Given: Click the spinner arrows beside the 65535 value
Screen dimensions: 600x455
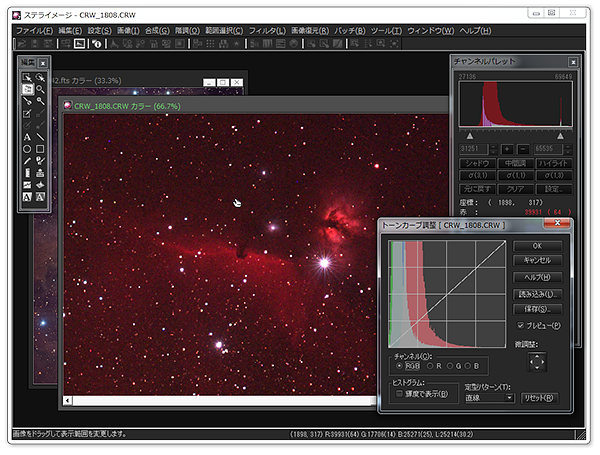Looking at the screenshot, I should 570,149.
